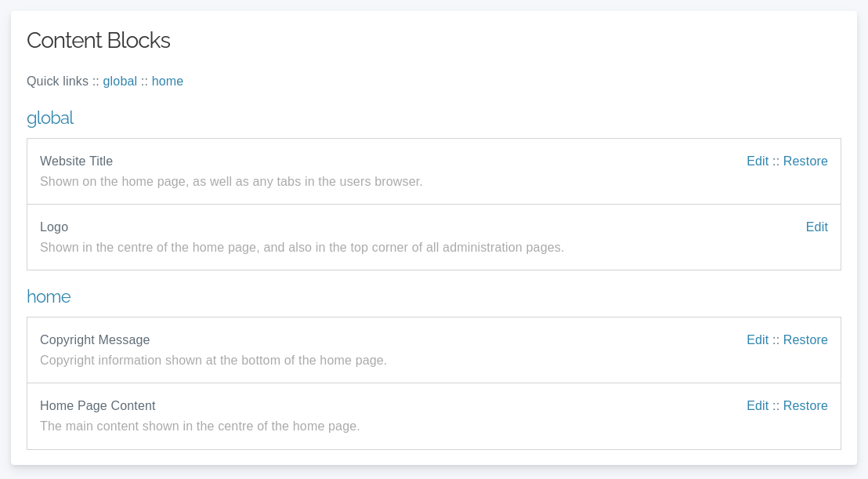
Task: Click the 'Home Page Content' block name
Action: pos(98,406)
